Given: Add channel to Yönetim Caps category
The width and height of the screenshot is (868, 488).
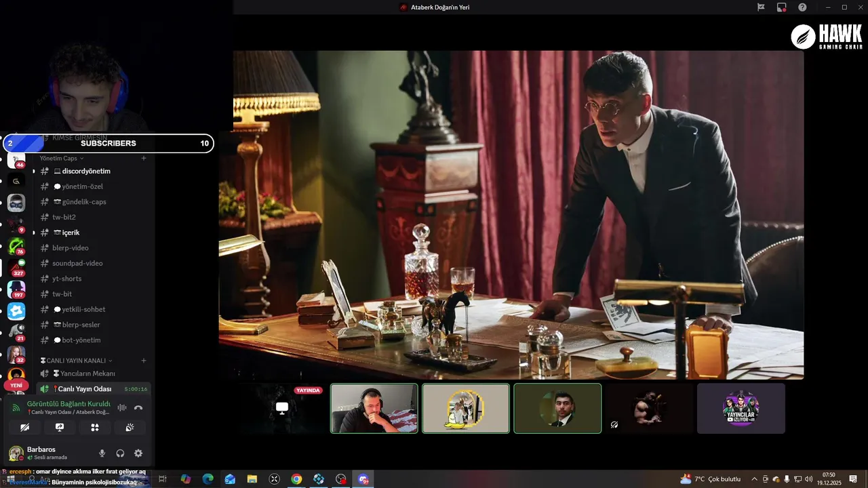Looking at the screenshot, I should click(x=144, y=158).
